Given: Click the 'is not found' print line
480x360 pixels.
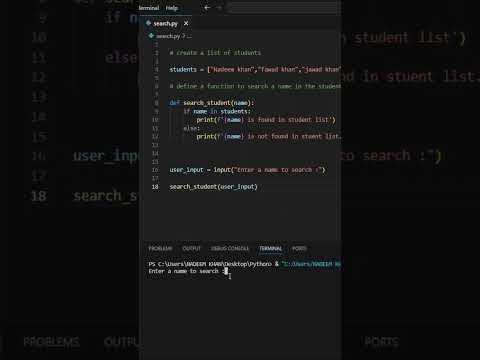Looking at the screenshot, I should [269, 137].
